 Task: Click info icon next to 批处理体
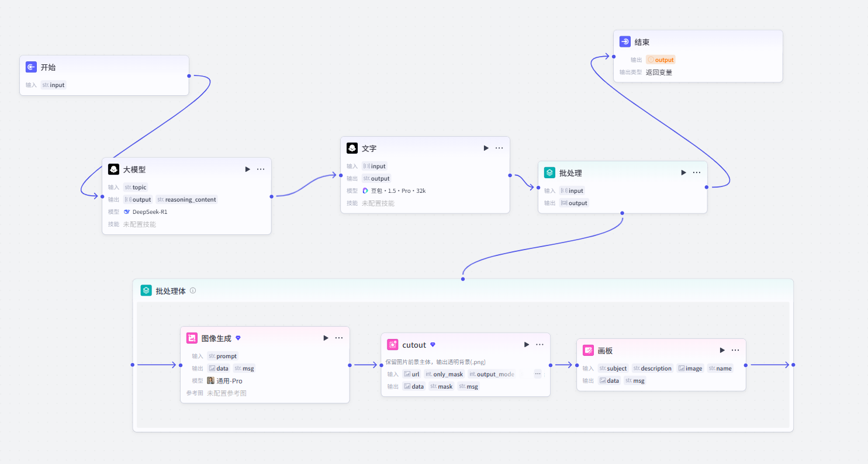[x=193, y=290]
